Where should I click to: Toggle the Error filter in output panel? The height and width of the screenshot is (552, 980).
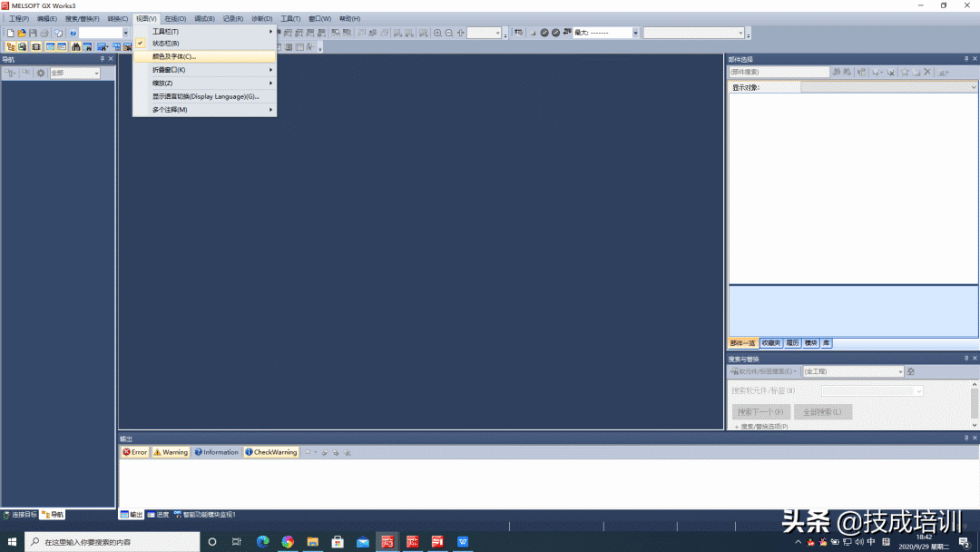click(134, 452)
